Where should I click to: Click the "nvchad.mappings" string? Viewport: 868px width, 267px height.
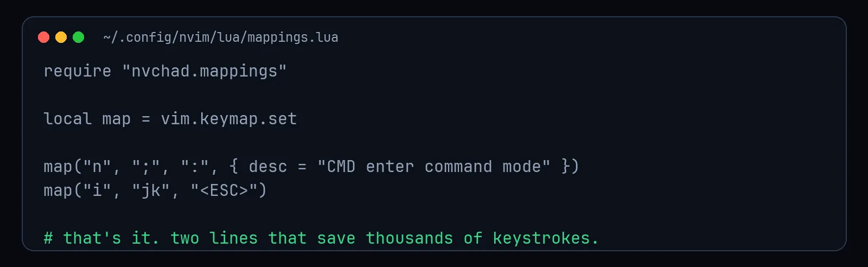(x=205, y=71)
